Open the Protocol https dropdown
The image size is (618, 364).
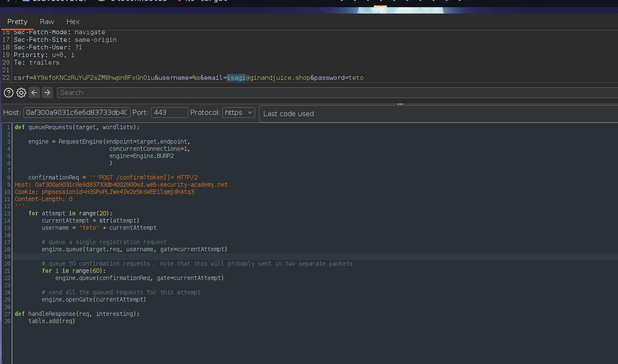click(x=239, y=112)
